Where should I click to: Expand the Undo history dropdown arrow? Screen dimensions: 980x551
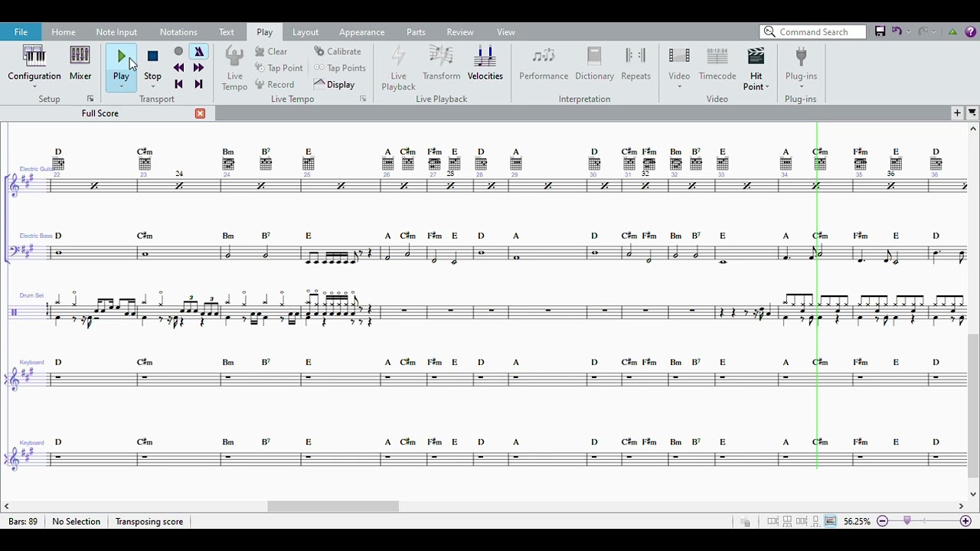tap(908, 31)
